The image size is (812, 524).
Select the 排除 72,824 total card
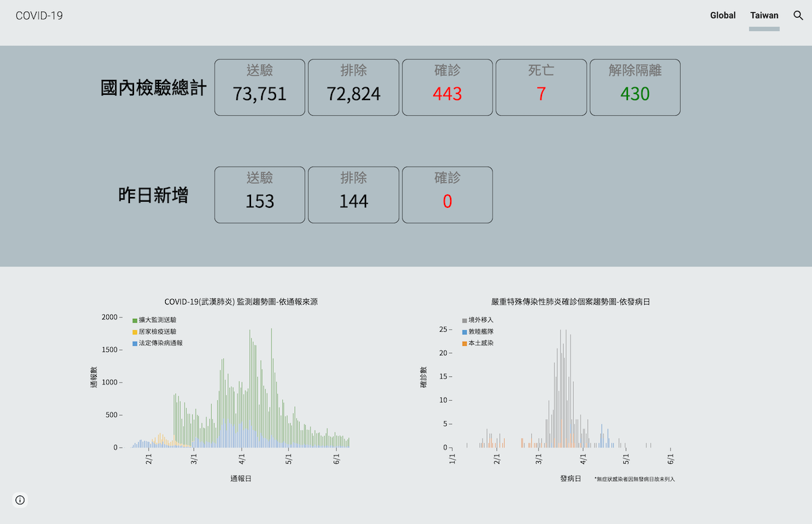pyautogui.click(x=353, y=87)
